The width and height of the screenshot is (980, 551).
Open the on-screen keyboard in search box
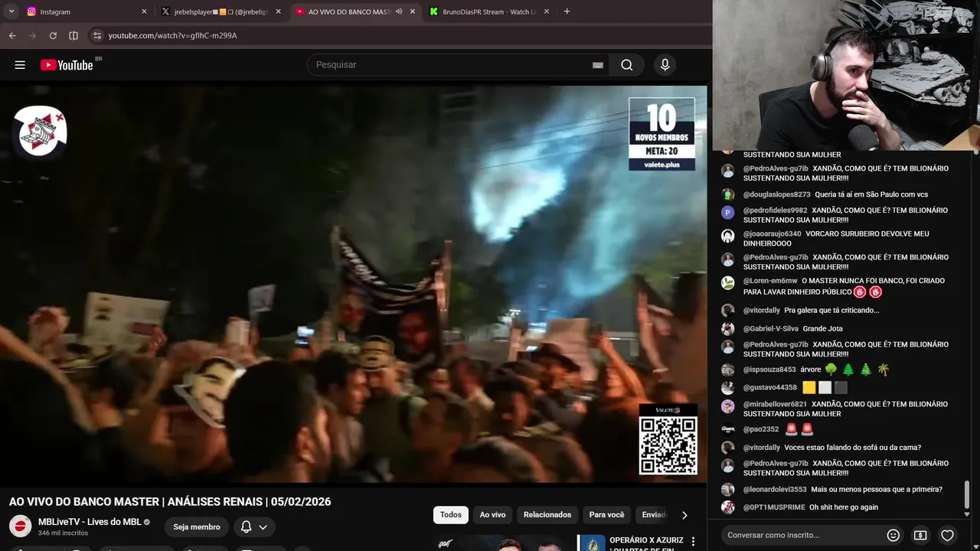click(x=598, y=65)
